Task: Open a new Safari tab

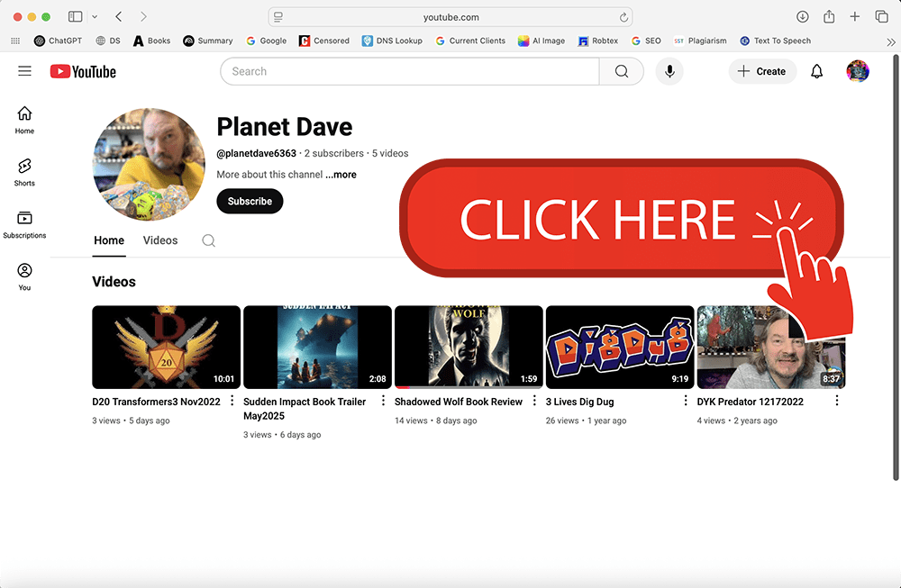Action: [x=855, y=16]
